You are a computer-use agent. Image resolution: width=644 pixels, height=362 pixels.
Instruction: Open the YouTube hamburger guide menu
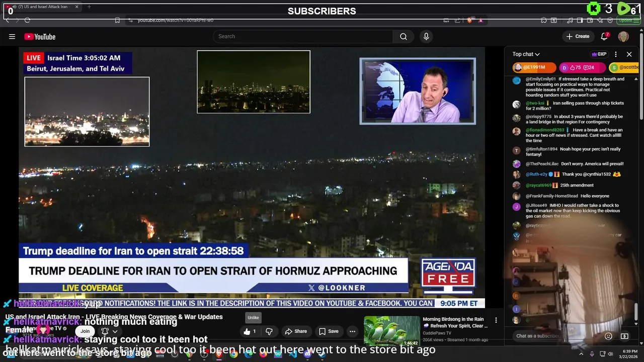[x=12, y=36]
